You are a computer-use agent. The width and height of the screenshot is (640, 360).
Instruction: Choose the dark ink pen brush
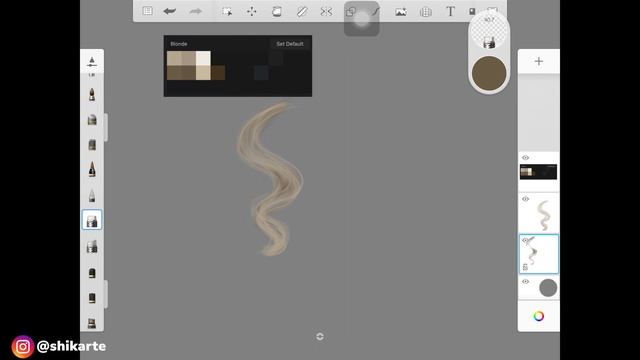click(x=92, y=169)
